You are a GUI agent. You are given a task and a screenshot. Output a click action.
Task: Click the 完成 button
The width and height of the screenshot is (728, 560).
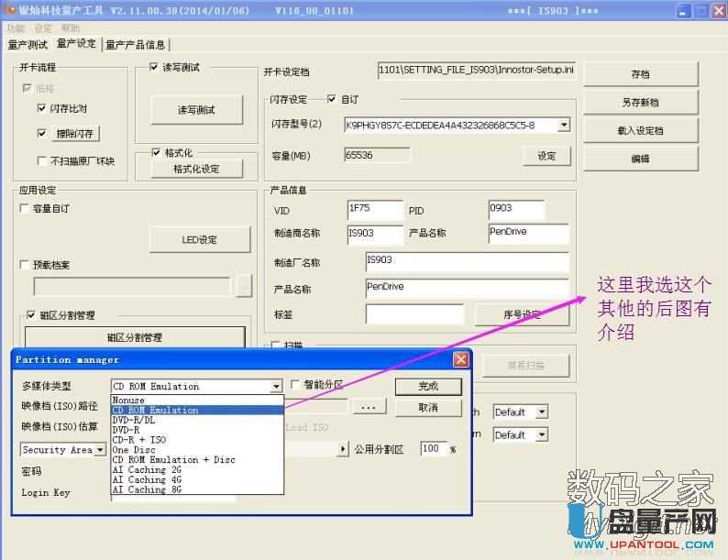click(427, 386)
